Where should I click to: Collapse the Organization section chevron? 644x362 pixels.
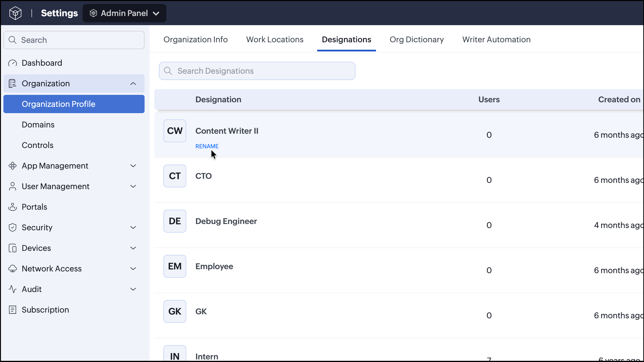click(133, 83)
